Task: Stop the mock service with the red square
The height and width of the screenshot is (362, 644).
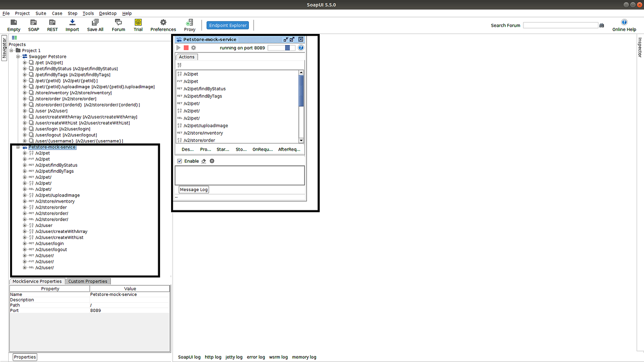Action: point(186,48)
